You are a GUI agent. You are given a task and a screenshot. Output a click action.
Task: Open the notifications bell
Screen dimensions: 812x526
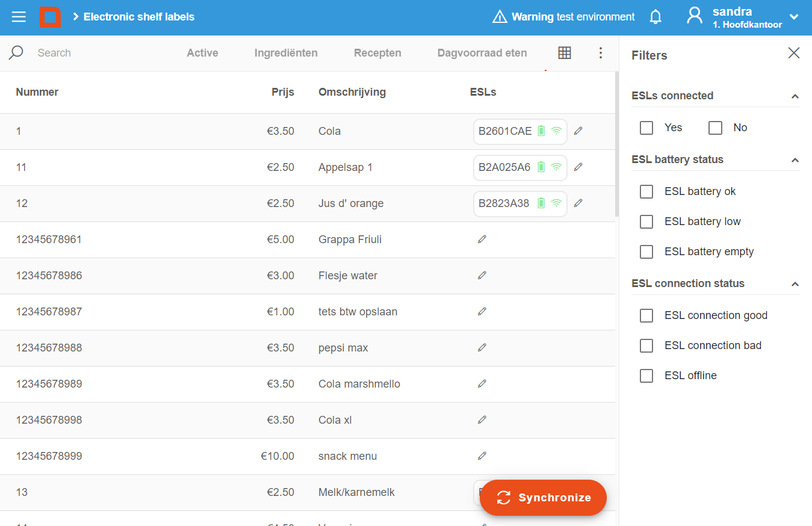pyautogui.click(x=656, y=17)
